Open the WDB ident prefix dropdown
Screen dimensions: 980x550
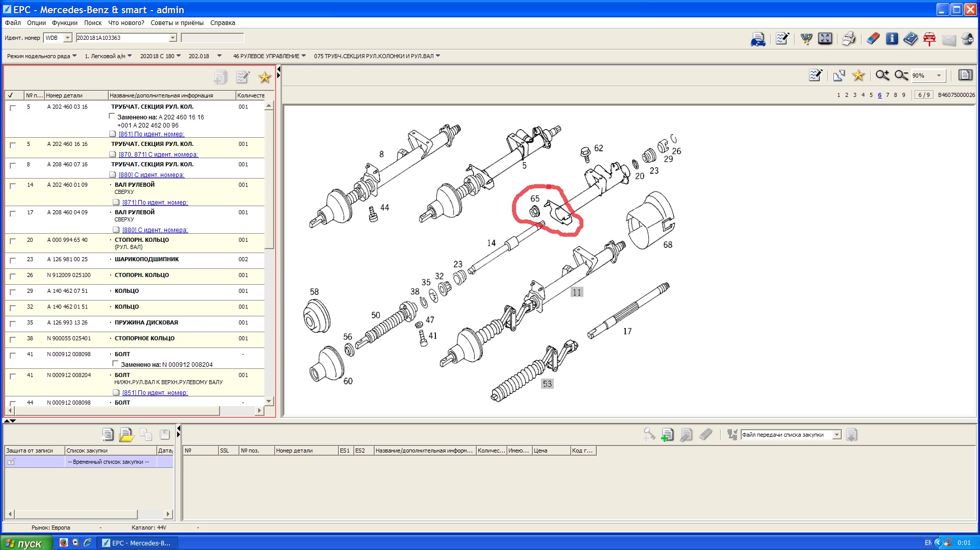point(67,38)
